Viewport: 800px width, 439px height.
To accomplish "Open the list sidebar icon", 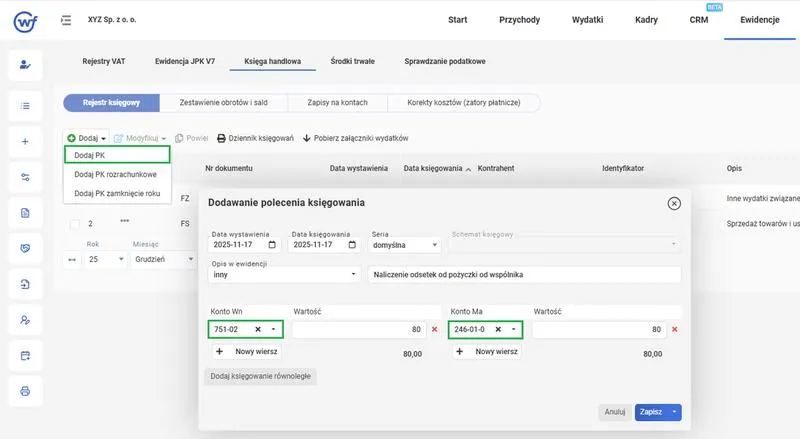I will pyautogui.click(x=25, y=106).
